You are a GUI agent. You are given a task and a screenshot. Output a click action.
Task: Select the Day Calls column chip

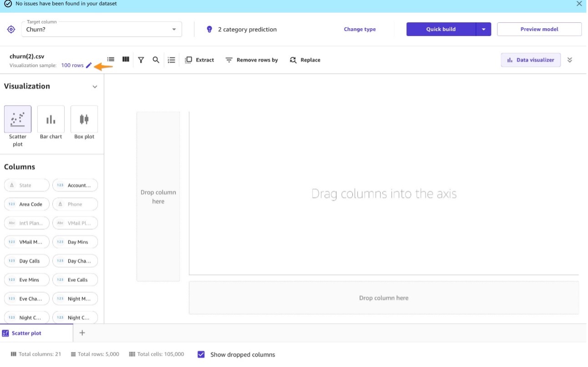(x=27, y=261)
